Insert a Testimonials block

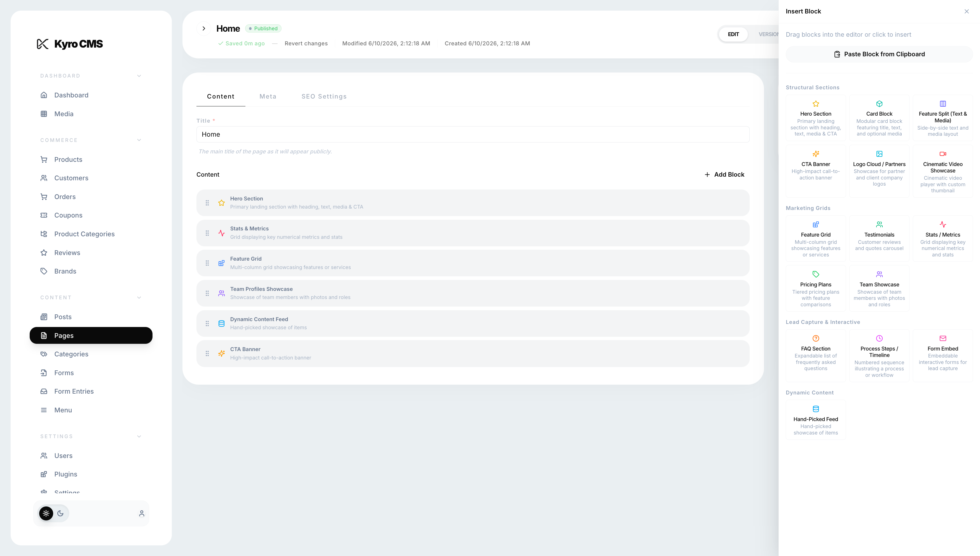[879, 239]
